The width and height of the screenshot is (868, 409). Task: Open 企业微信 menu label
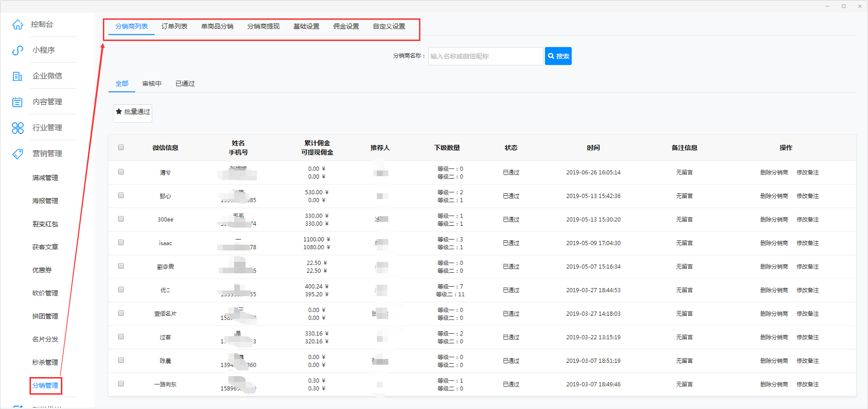pos(47,76)
